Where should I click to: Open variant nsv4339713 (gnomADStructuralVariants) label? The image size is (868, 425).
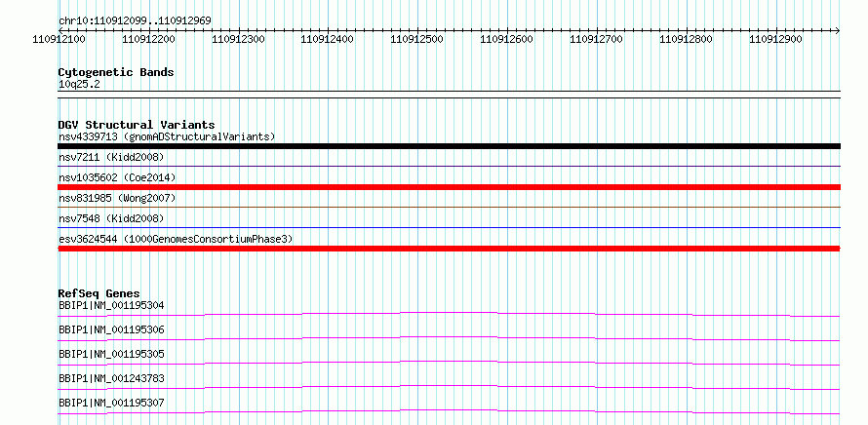click(x=167, y=136)
